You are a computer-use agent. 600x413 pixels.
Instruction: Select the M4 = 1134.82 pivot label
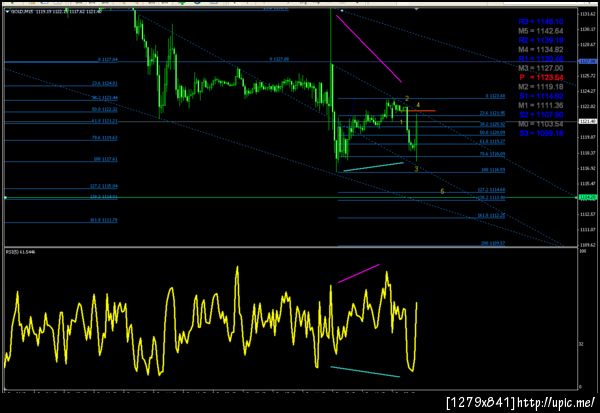(541, 50)
